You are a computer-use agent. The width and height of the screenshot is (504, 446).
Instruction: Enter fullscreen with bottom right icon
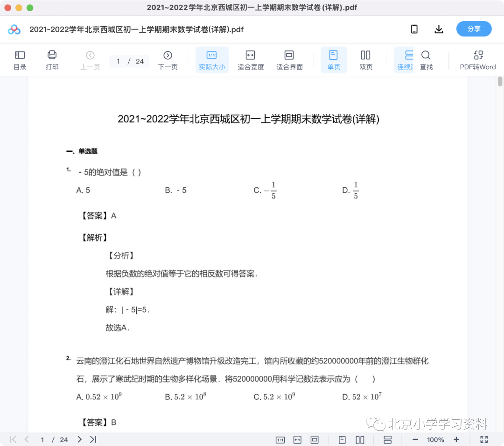pos(484,439)
